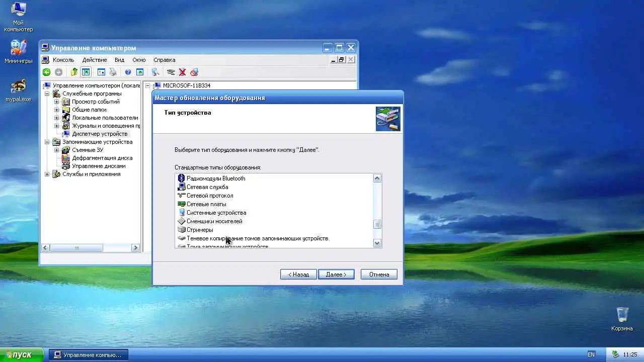Screen dimensions: 644x362
Task: Open the Корзина recycle bin icon
Action: click(x=622, y=319)
